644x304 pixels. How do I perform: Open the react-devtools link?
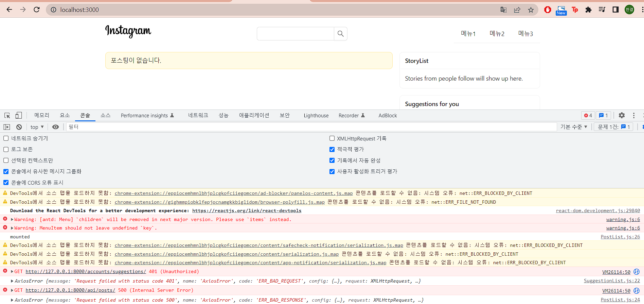[x=247, y=211]
